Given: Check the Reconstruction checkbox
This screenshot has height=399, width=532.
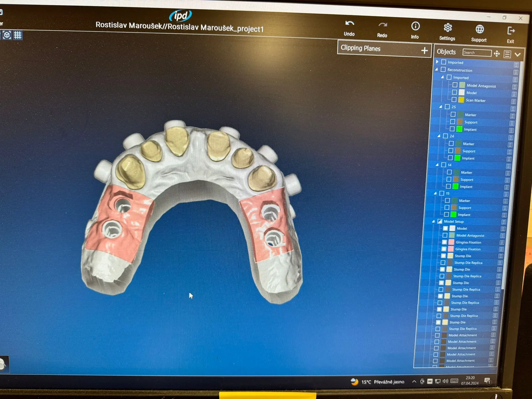Looking at the screenshot, I should tap(443, 70).
